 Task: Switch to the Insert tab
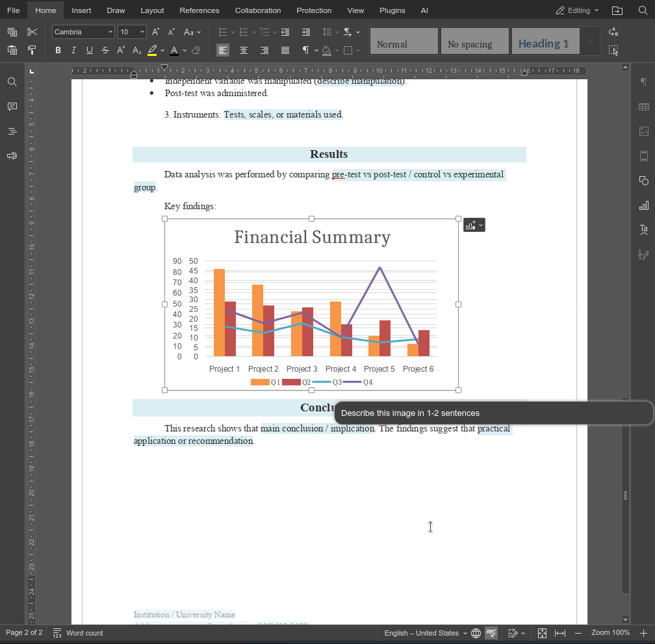(x=81, y=10)
